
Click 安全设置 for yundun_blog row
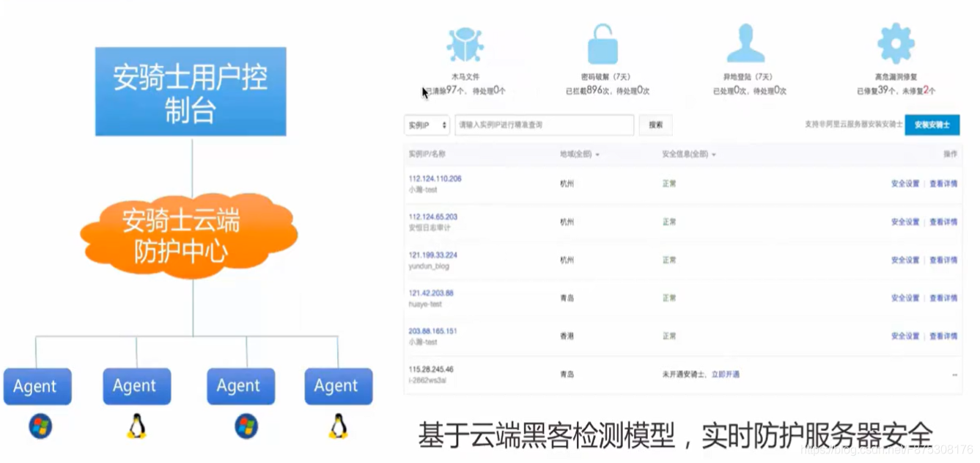point(905,260)
